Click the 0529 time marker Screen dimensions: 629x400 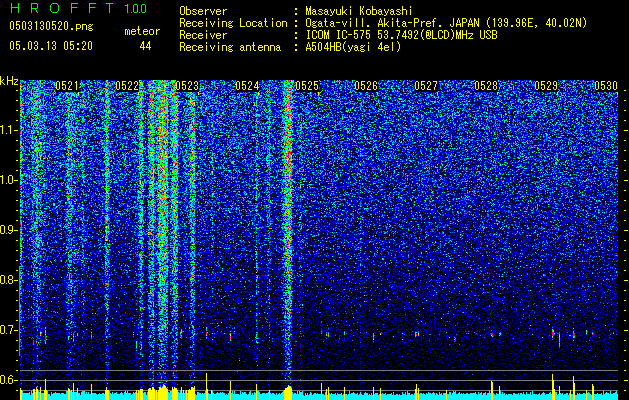(546, 86)
